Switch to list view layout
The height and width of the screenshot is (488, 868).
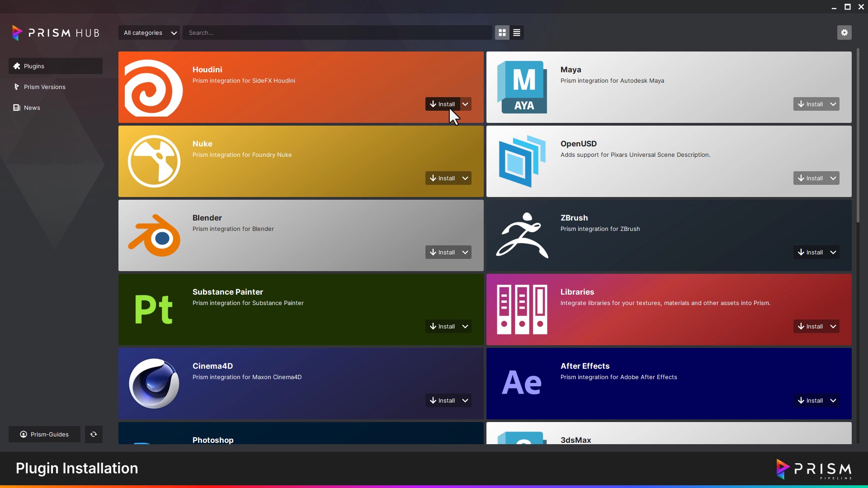517,33
